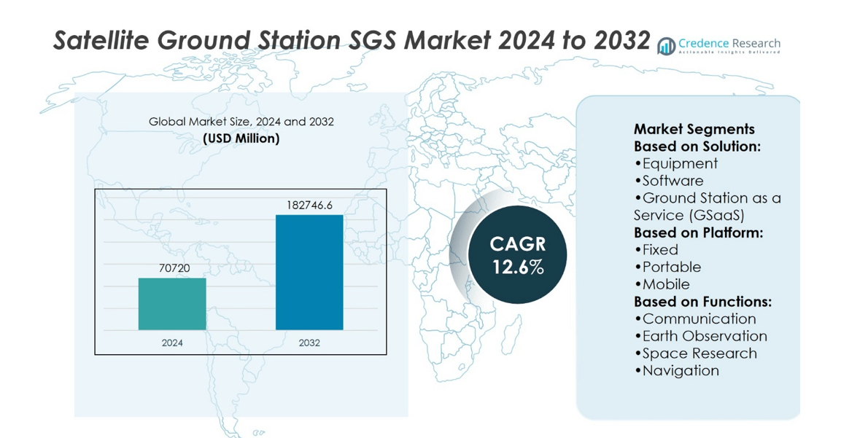Select the blue 2032 market size bar

point(309,273)
